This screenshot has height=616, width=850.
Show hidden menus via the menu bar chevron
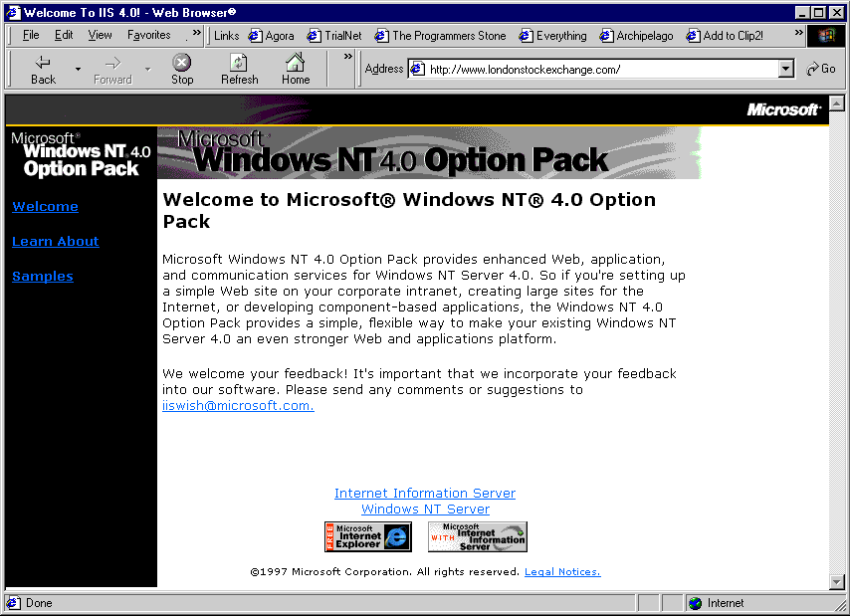coord(196,33)
